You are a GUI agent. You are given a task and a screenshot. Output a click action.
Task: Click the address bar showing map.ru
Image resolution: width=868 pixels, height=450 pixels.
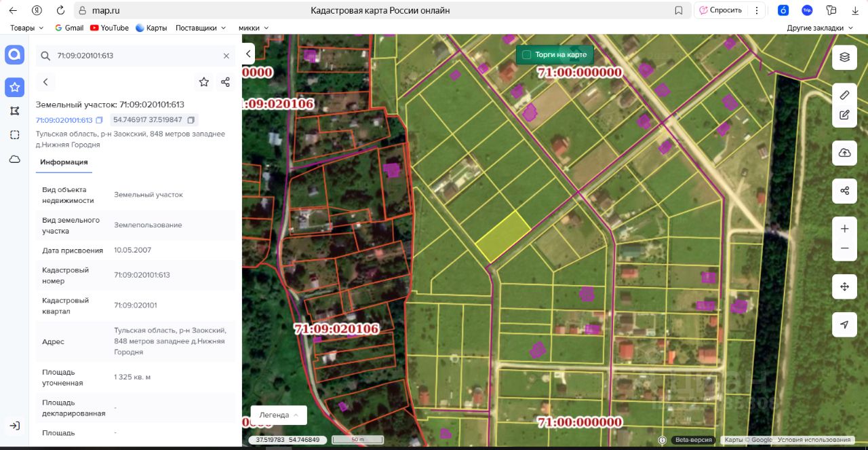point(380,10)
